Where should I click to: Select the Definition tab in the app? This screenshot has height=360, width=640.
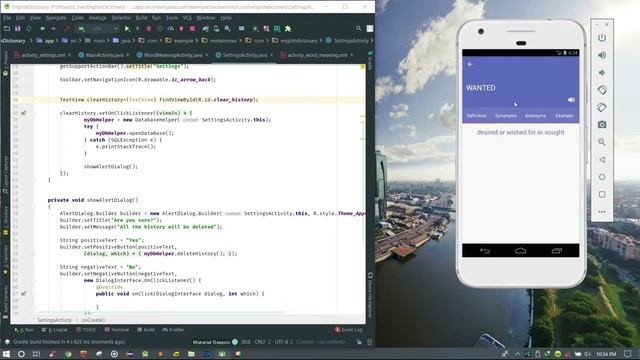pos(476,116)
